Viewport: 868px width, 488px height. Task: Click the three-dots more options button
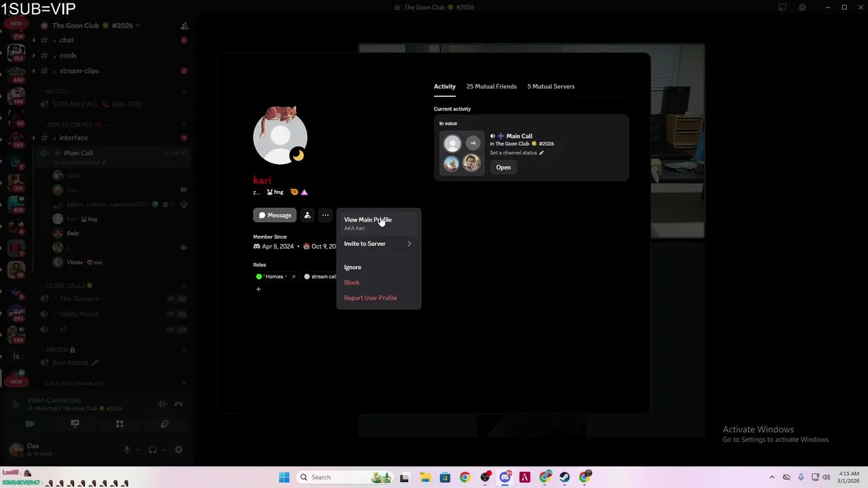coord(325,215)
